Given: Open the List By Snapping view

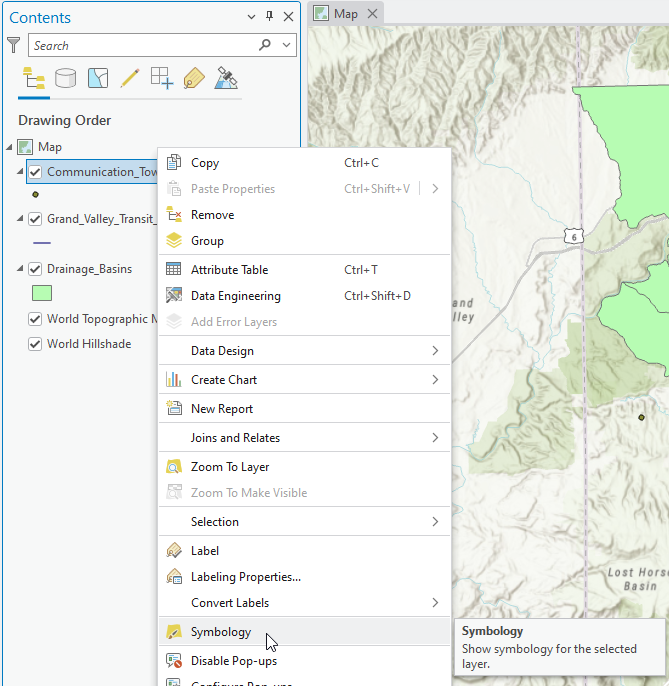Looking at the screenshot, I should pyautogui.click(x=162, y=79).
